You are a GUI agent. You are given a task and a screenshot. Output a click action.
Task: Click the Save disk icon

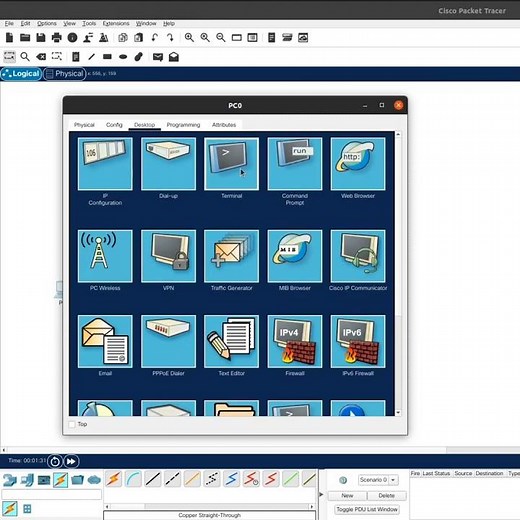(x=41, y=38)
